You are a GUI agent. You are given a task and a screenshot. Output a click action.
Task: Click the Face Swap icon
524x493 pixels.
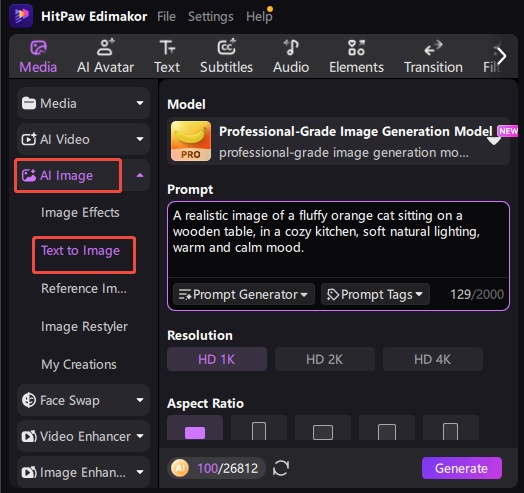(29, 400)
